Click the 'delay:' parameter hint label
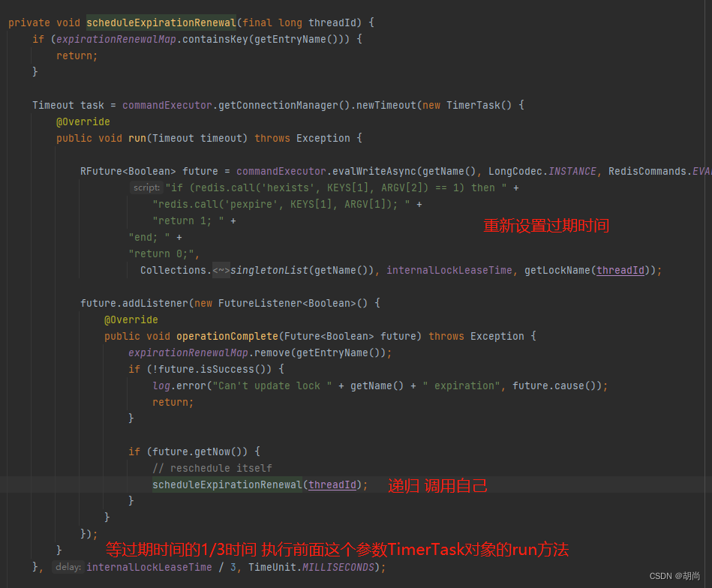Viewport: 712px width, 588px height. tap(68, 567)
